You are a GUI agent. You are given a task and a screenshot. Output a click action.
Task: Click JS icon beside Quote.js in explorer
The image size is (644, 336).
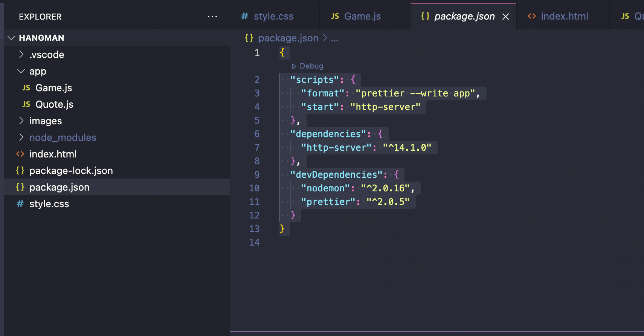(x=26, y=104)
